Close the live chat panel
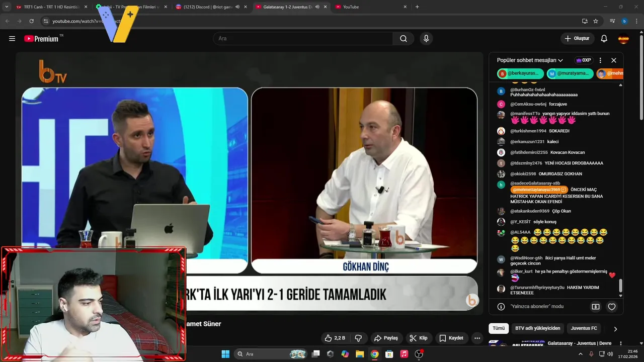 [614, 60]
